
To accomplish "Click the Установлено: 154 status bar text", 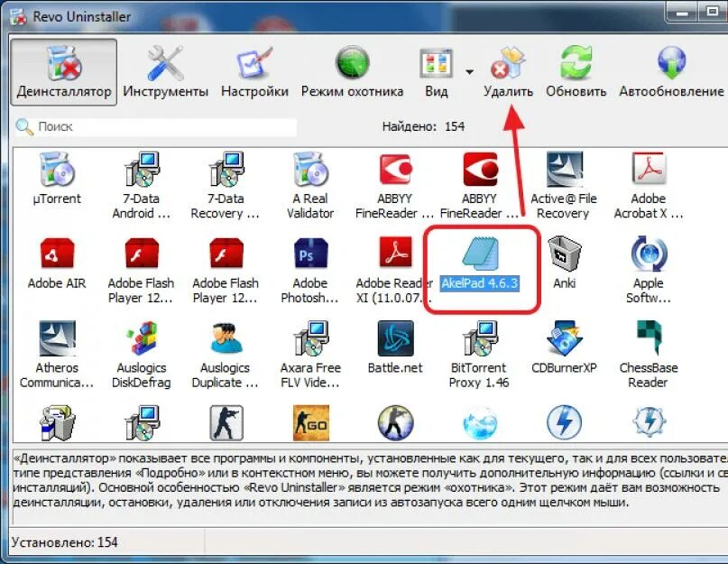I will click(65, 542).
